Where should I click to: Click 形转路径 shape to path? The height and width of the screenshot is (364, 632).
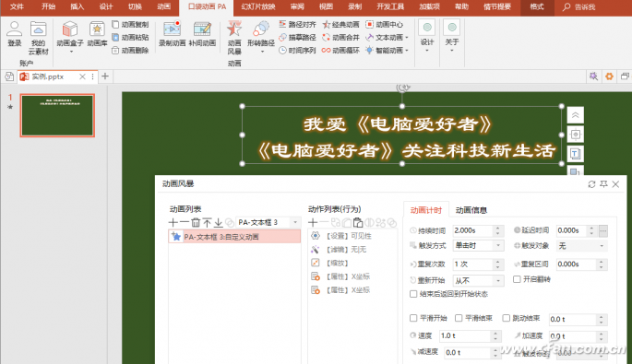261,37
